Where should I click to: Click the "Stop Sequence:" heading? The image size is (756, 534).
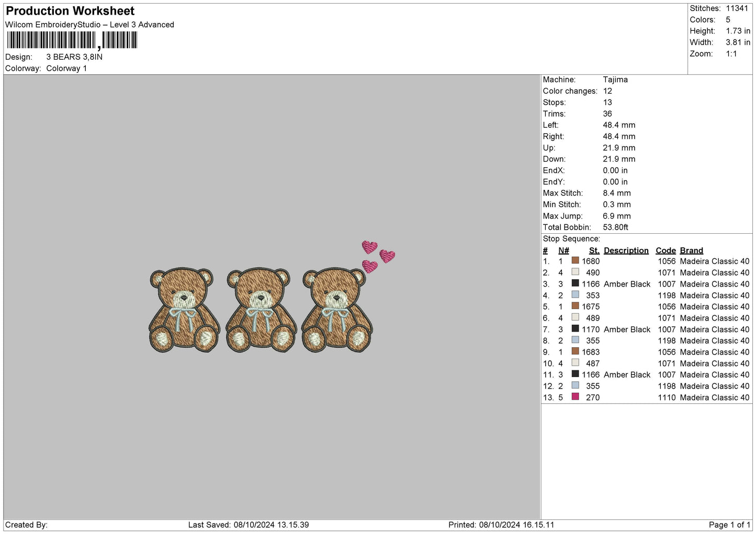571,239
